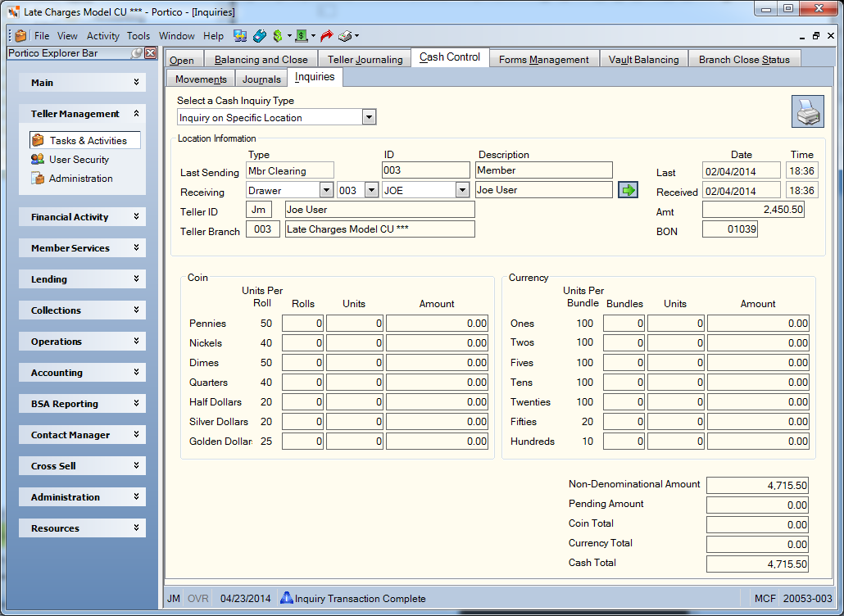This screenshot has height=616, width=844.
Task: Click the briefcase icon left of File
Action: 21,36
